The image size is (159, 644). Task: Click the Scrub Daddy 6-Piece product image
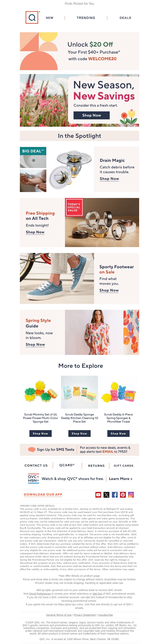[x=118, y=392]
